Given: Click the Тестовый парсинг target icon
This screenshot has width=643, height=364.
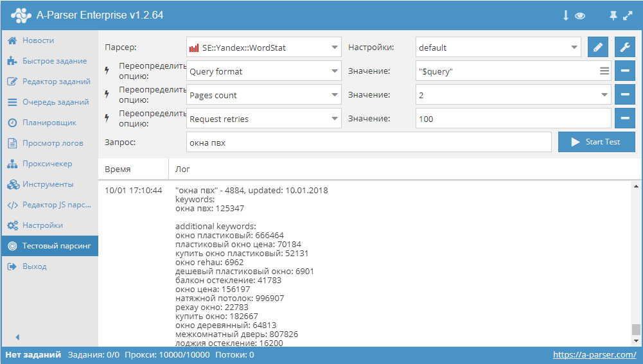Looking at the screenshot, I should [x=13, y=246].
